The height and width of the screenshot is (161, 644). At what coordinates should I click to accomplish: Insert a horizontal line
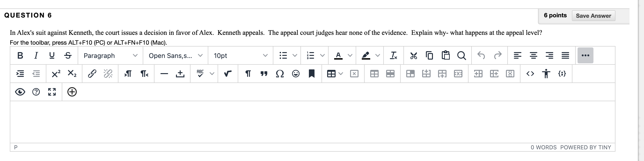pyautogui.click(x=164, y=74)
